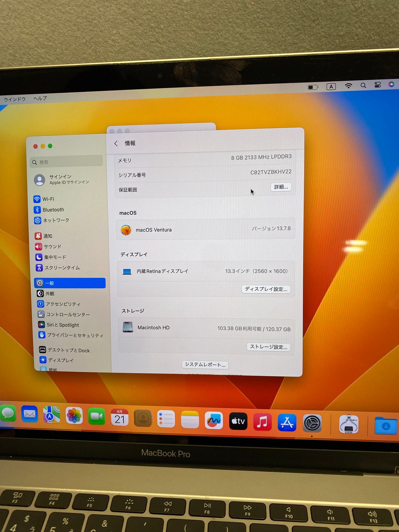Click the Apple TV Dock icon
Image resolution: width=399 pixels, height=532 pixels.
point(238,421)
